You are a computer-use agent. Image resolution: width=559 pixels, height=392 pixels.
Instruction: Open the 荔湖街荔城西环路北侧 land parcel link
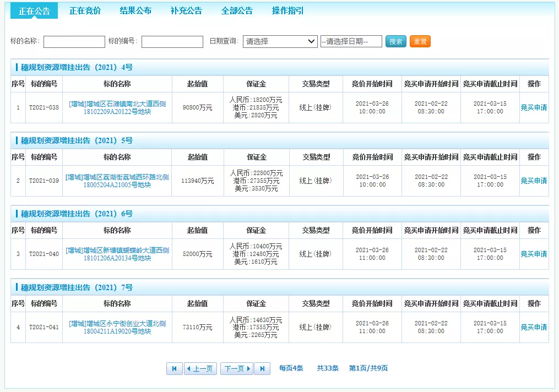117,181
